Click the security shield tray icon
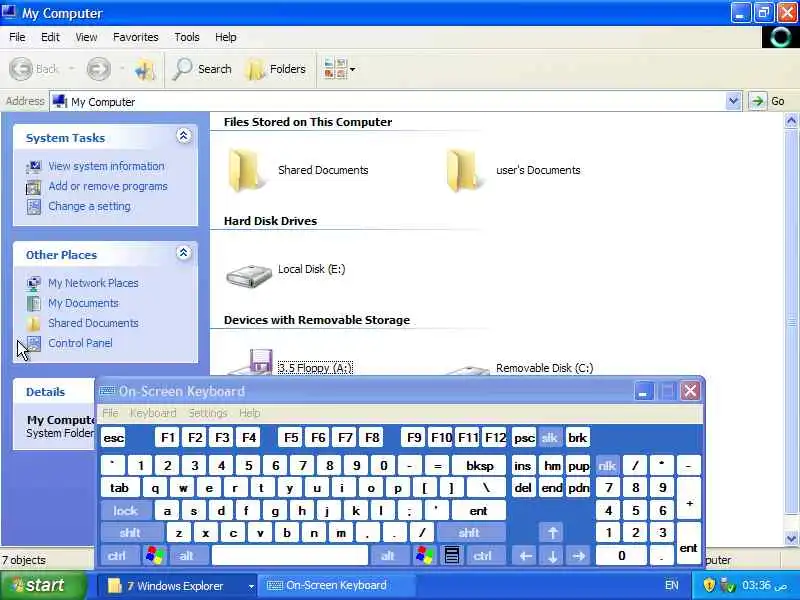This screenshot has height=600, width=800. point(709,585)
